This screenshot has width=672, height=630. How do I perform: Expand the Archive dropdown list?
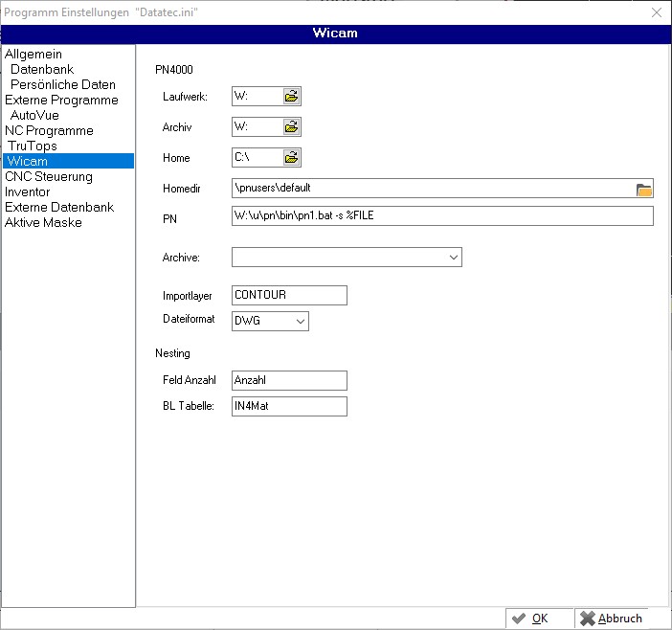point(454,258)
